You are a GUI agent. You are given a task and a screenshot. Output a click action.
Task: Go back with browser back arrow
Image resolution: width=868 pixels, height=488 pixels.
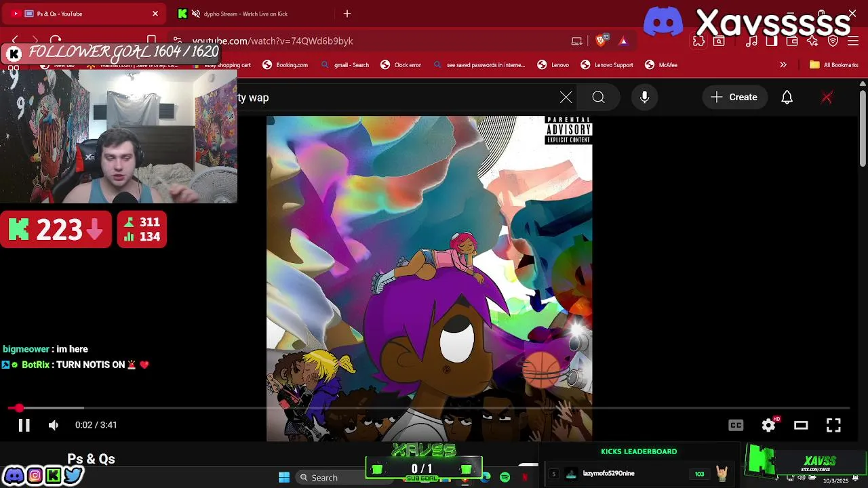coord(16,41)
